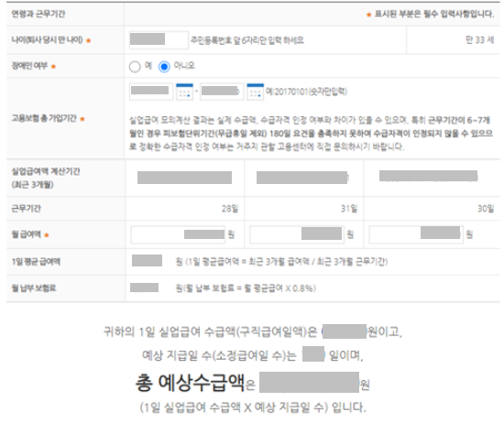The width and height of the screenshot is (504, 423).
Task: Click the '표시된 부분은 필수 입력사항입니다' notice
Action: tap(434, 14)
